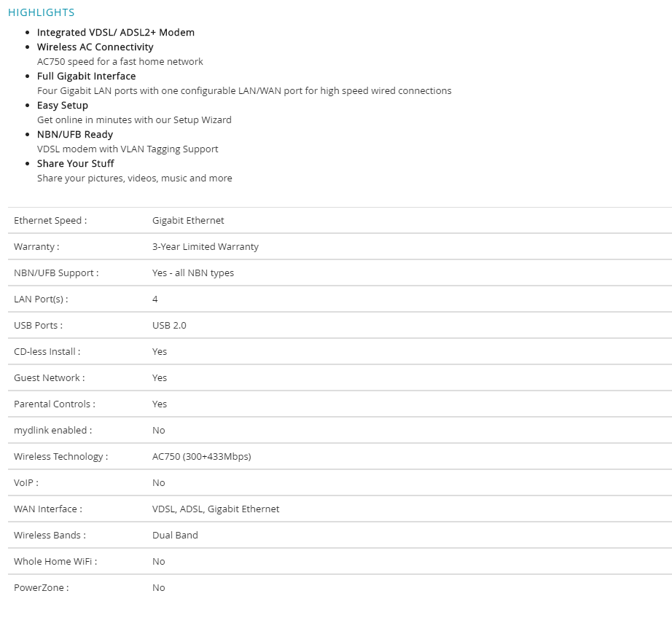
Task: Click the "Dual Band" wireless bands value
Action: point(175,535)
